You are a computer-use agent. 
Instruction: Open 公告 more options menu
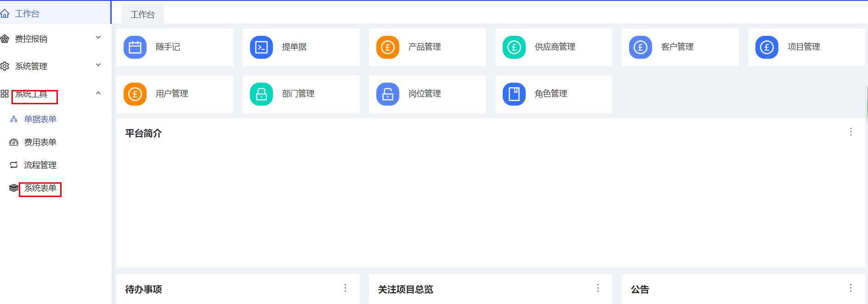point(851,288)
